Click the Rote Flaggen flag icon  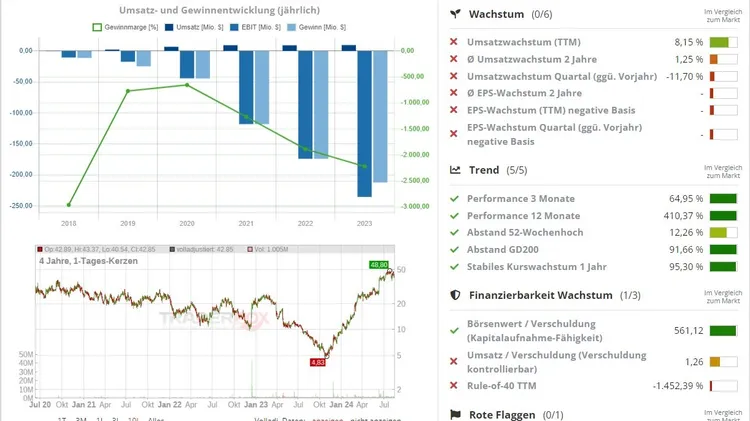455,415
